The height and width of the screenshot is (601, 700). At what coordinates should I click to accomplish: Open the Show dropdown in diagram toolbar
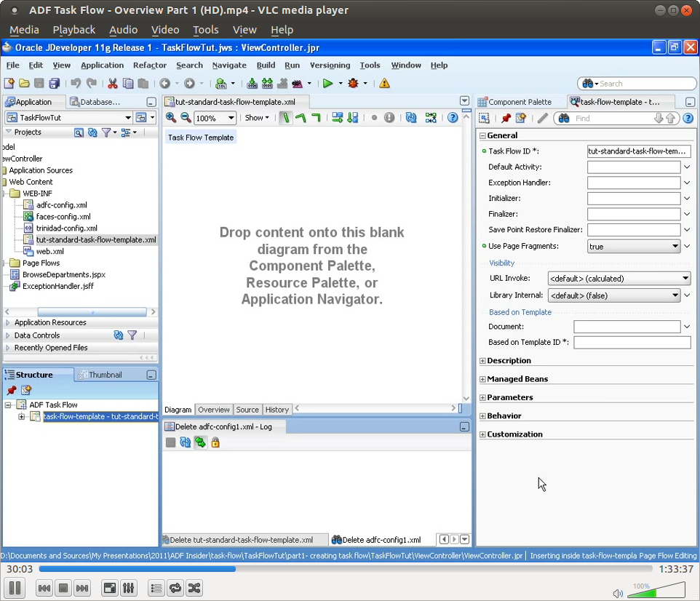point(258,117)
